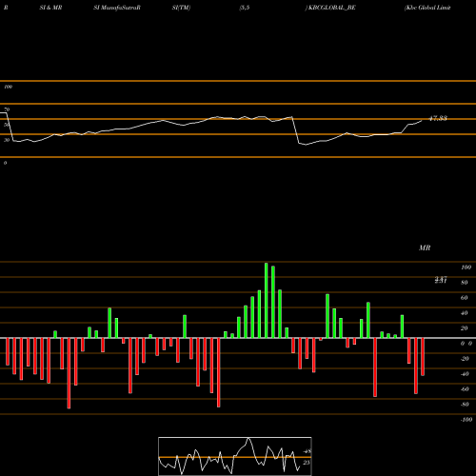Click the -20 label on MR axis

(465, 359)
